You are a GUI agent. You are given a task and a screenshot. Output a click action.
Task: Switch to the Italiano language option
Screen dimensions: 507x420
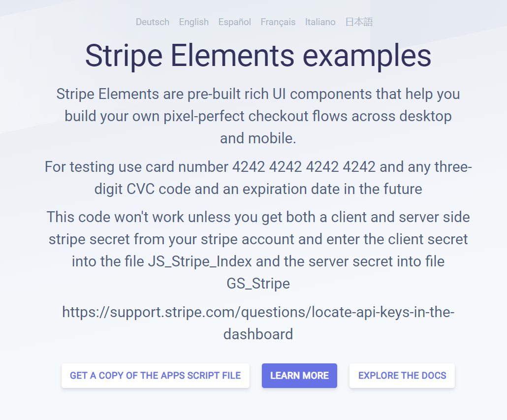tap(320, 22)
